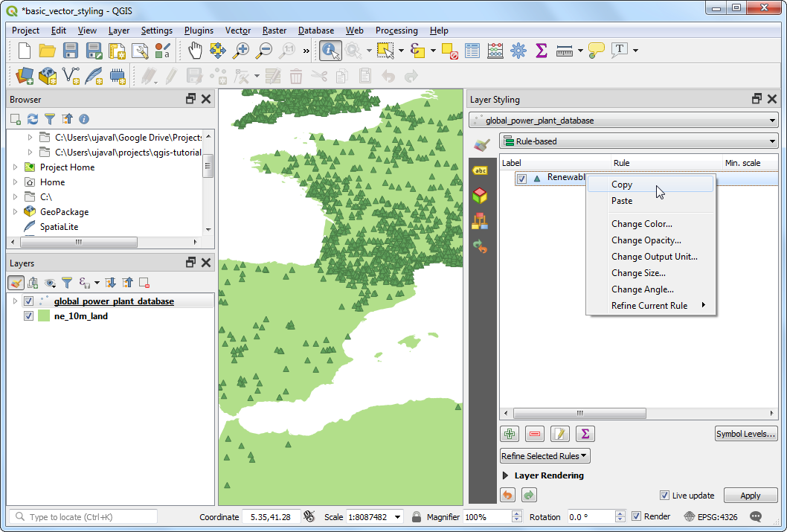
Task: Open the Rule-based renderer dropdown
Action: (638, 141)
